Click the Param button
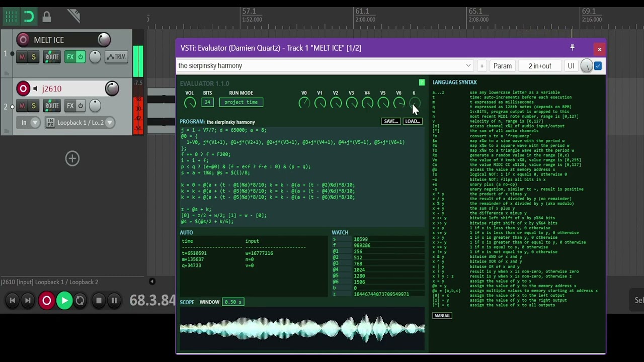Viewport: 644px width, 362px height. (502, 66)
